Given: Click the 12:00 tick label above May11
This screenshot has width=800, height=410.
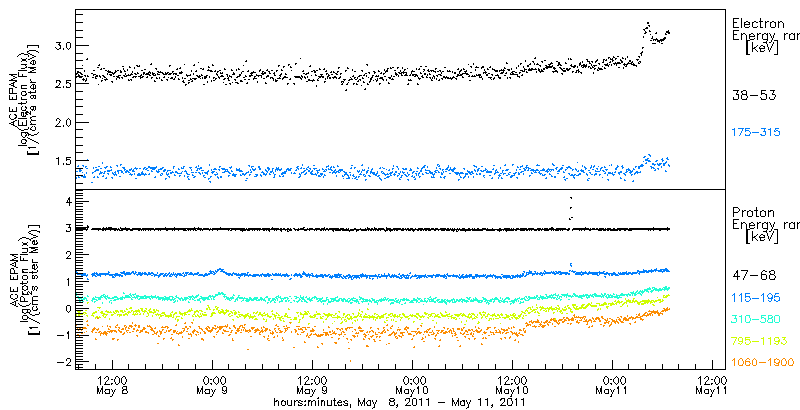Looking at the screenshot, I should point(712,380).
